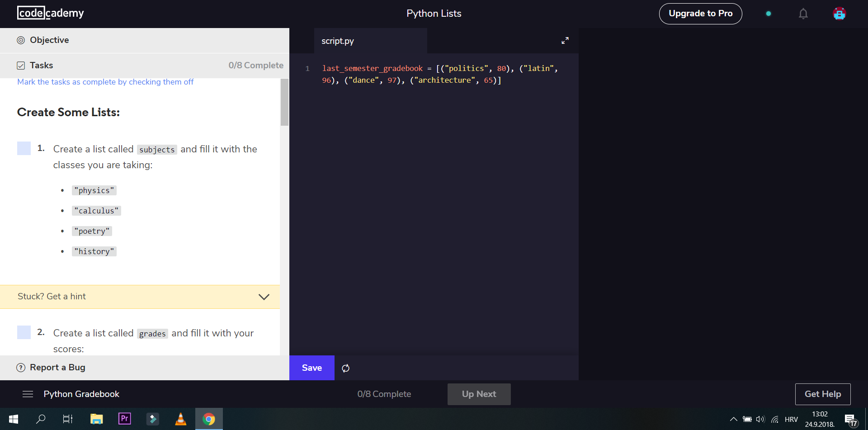
Task: Reset the code with the refresh icon
Action: coord(345,368)
